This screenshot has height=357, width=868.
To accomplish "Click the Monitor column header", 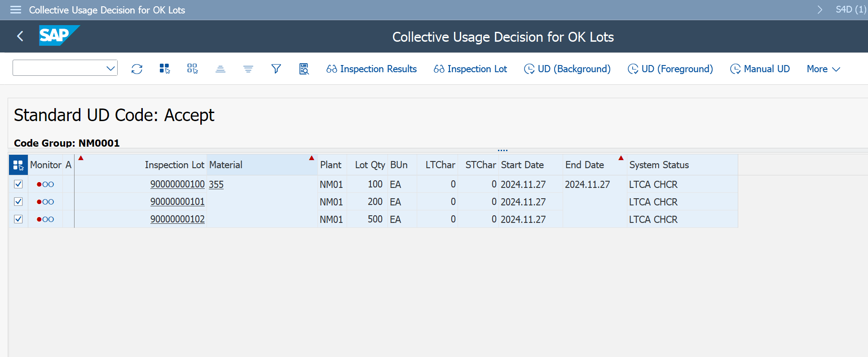I will click(45, 165).
